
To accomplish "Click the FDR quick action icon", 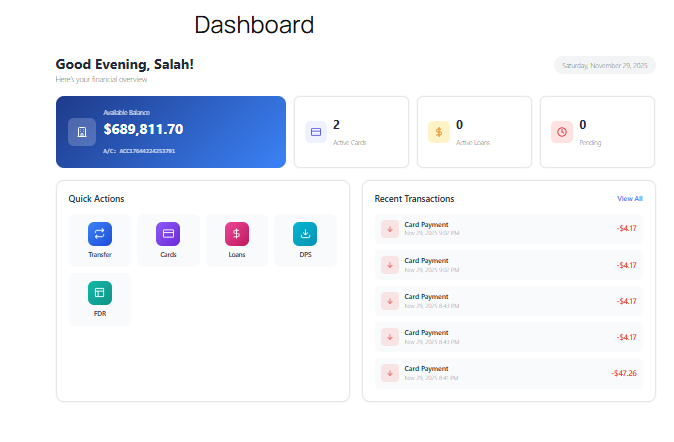I will pos(100,292).
